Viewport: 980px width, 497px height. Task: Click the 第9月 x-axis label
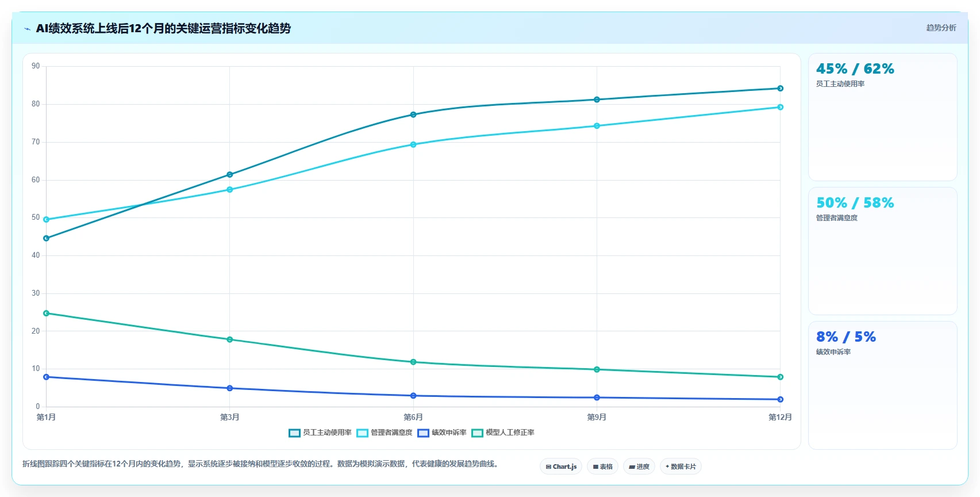click(597, 417)
